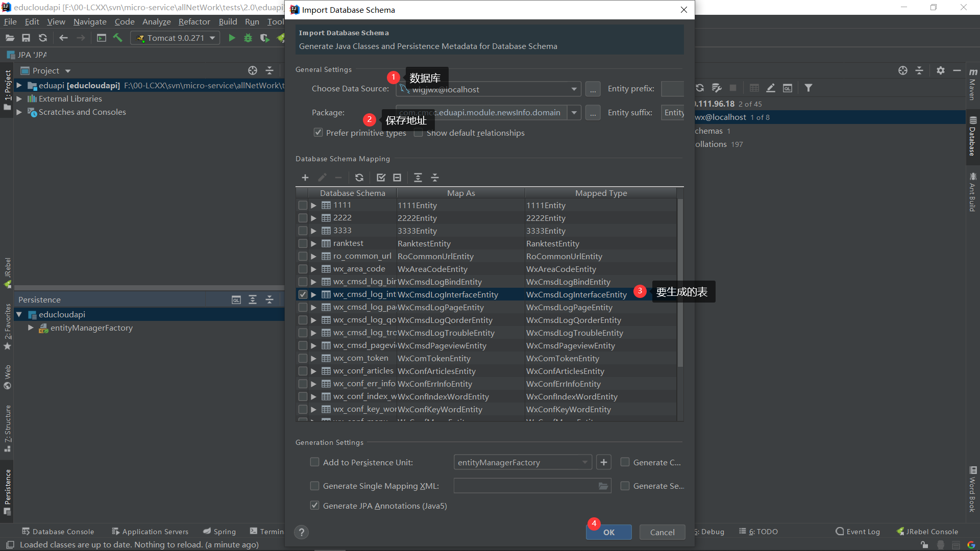
Task: Check the ranktest table checkbox
Action: click(303, 243)
